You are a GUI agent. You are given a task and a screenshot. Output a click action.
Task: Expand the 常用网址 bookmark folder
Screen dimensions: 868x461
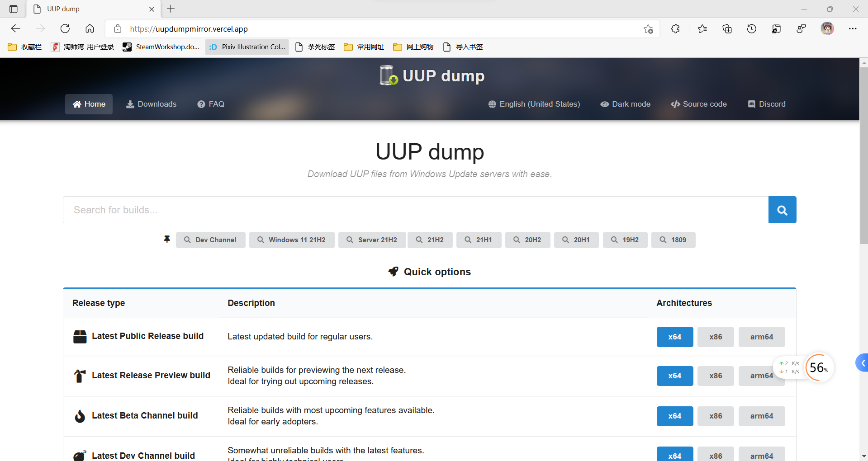(x=364, y=47)
